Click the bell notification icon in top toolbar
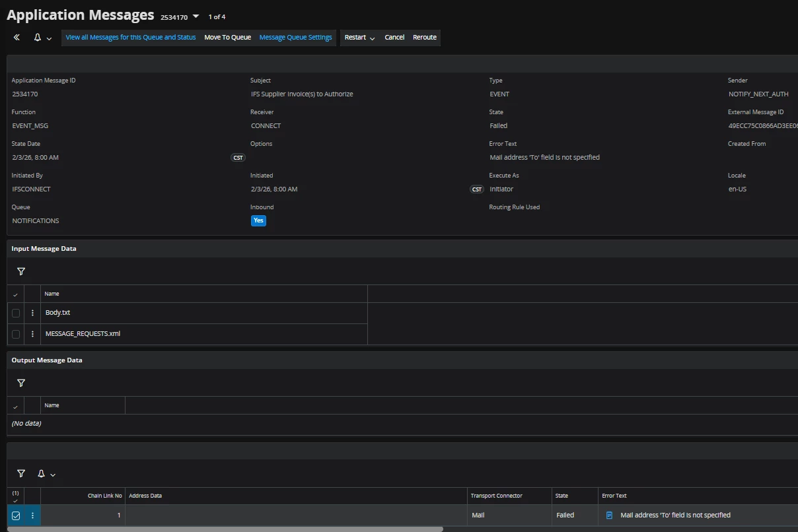Screen dimensions: 798x532 [38, 38]
